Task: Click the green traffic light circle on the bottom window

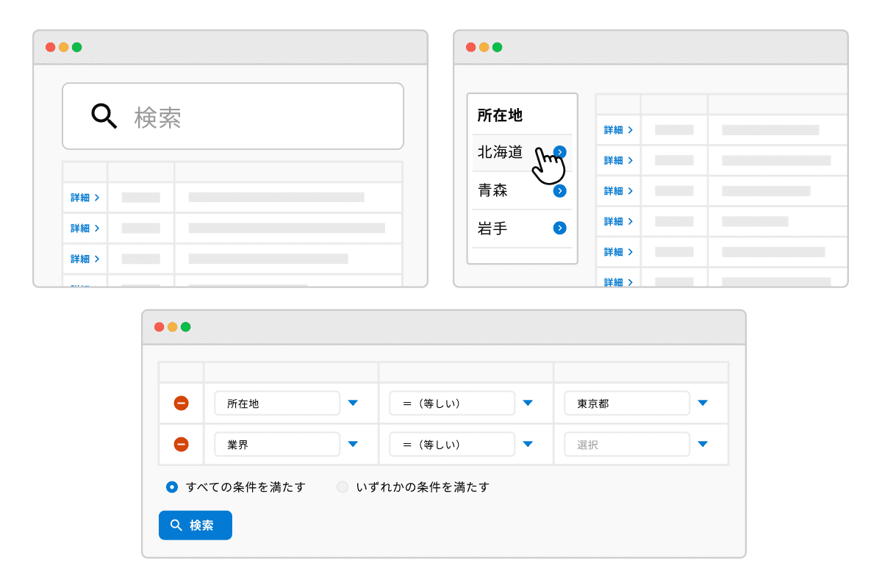Action: click(x=186, y=328)
